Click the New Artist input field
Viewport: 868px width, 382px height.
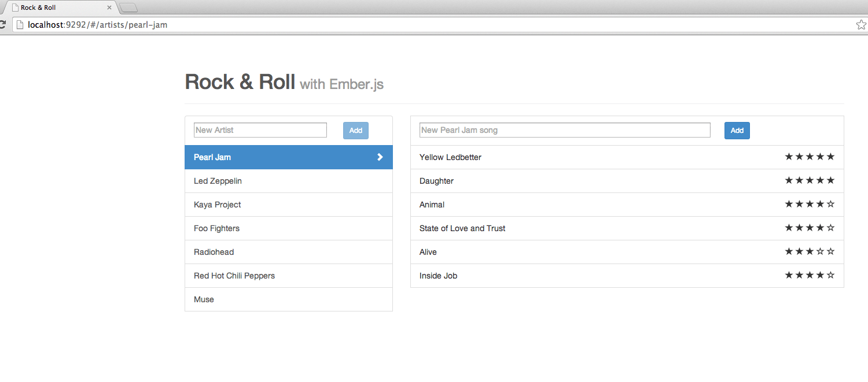[260, 130]
